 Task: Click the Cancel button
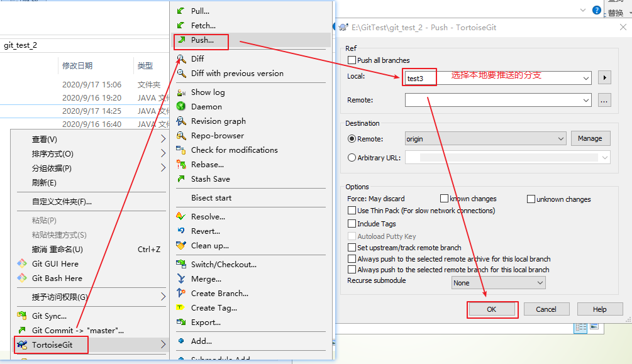(546, 309)
